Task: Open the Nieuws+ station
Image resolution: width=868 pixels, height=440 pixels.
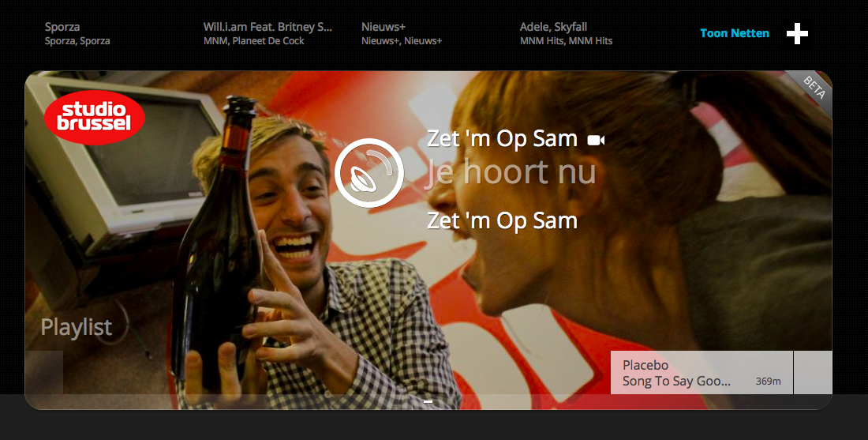Action: click(x=402, y=33)
